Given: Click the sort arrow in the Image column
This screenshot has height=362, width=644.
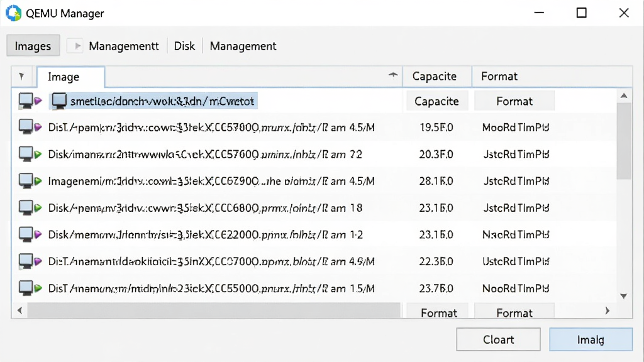Looking at the screenshot, I should [393, 75].
